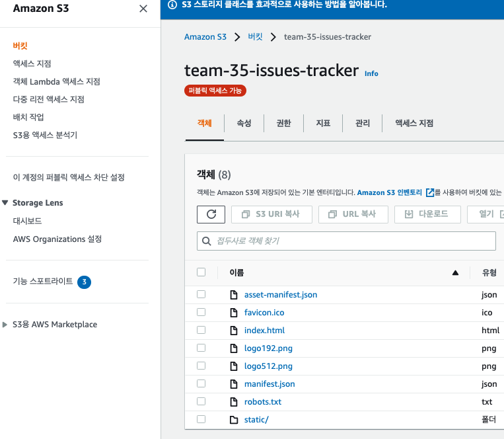Check the box for static/ folder
The image size is (504, 439).
(x=201, y=419)
